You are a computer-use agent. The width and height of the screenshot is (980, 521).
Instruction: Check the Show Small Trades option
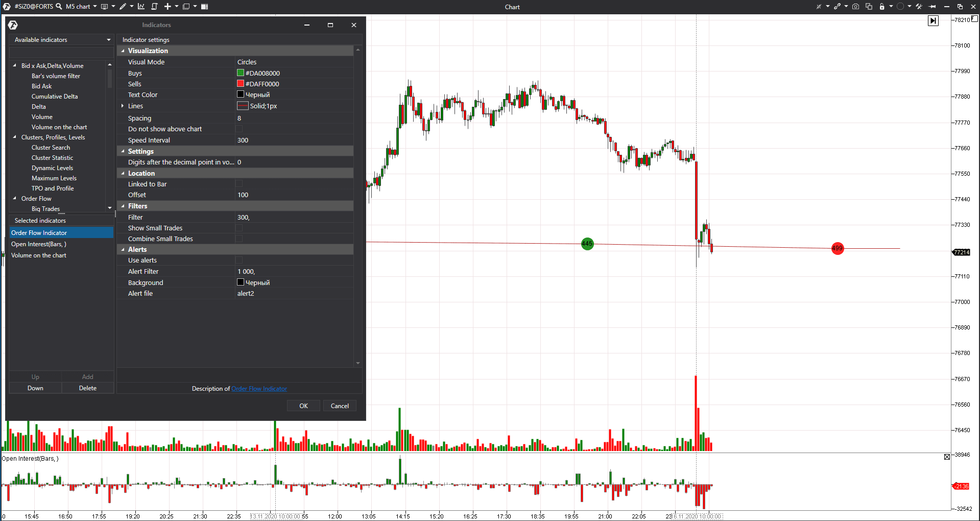239,228
